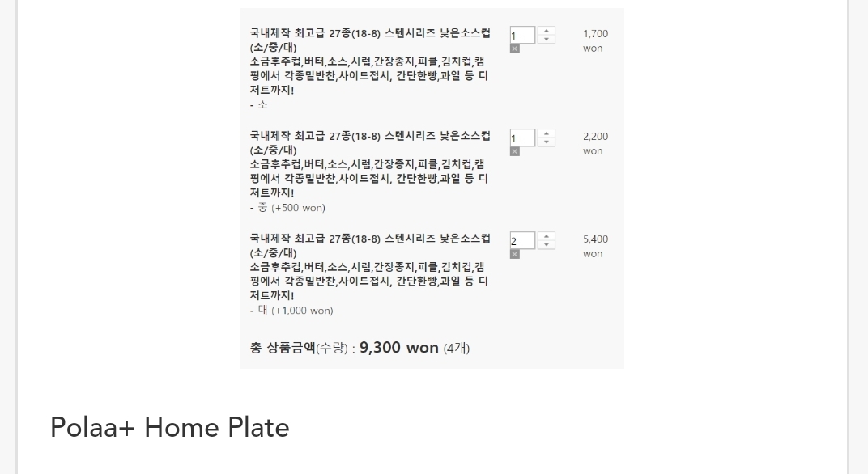Click the 9,300 won total amount
This screenshot has width=868, height=474.
tap(398, 348)
